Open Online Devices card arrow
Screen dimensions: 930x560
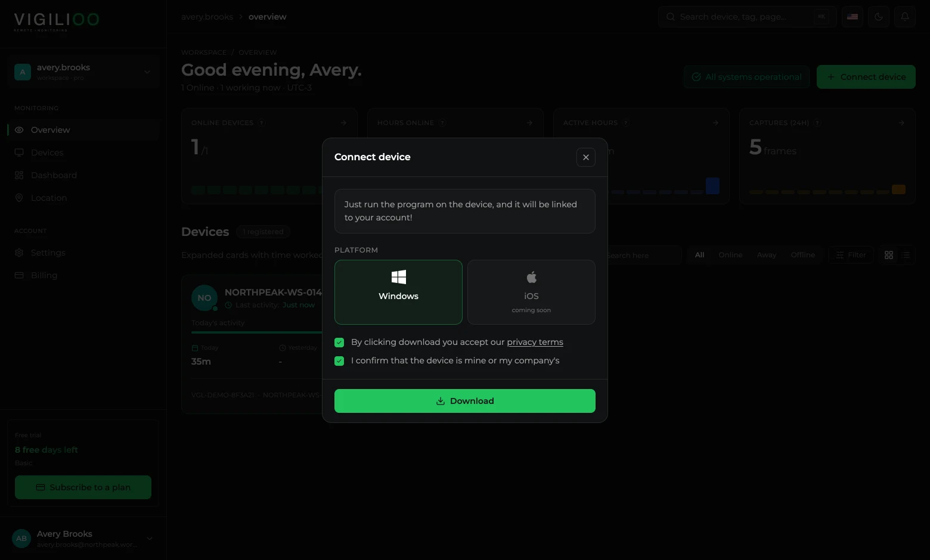point(343,123)
